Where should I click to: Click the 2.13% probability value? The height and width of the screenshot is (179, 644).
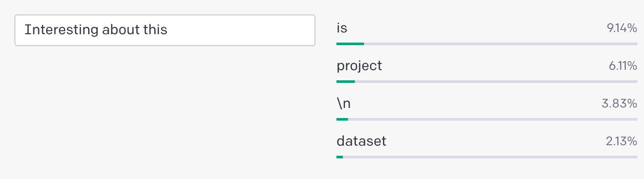tap(621, 142)
